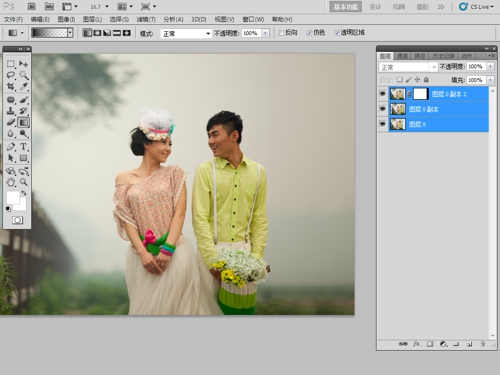Select the History Brush tool

pyautogui.click(x=23, y=111)
